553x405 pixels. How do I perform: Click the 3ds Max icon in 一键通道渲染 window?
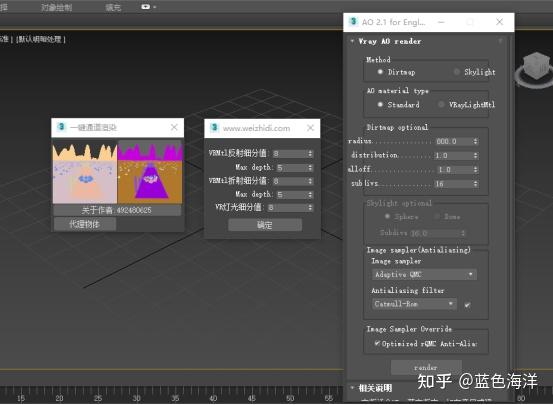pos(61,127)
